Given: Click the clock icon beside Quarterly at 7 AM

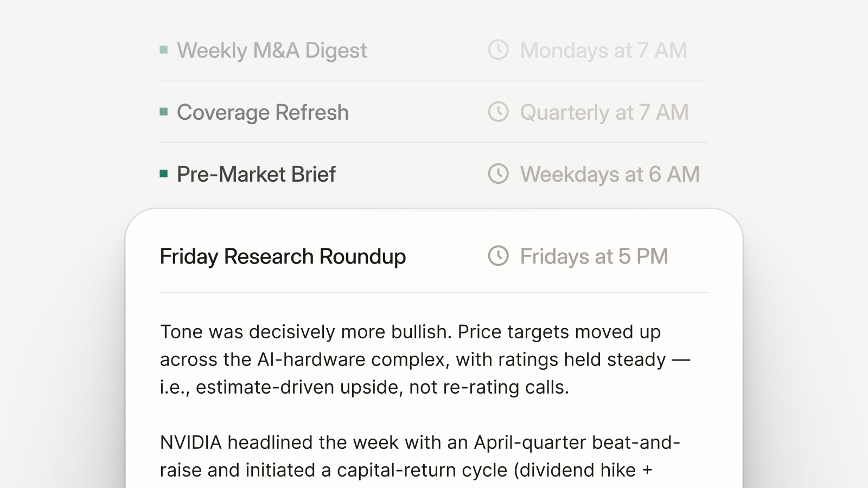Looking at the screenshot, I should 498,112.
